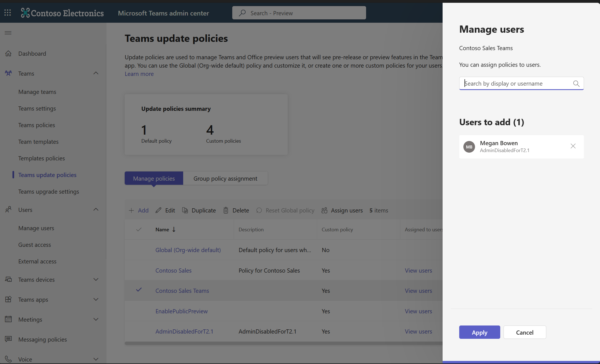Toggle checkbox next to Global Org-wide default
Viewport: 600px width, 364px height.
139,250
